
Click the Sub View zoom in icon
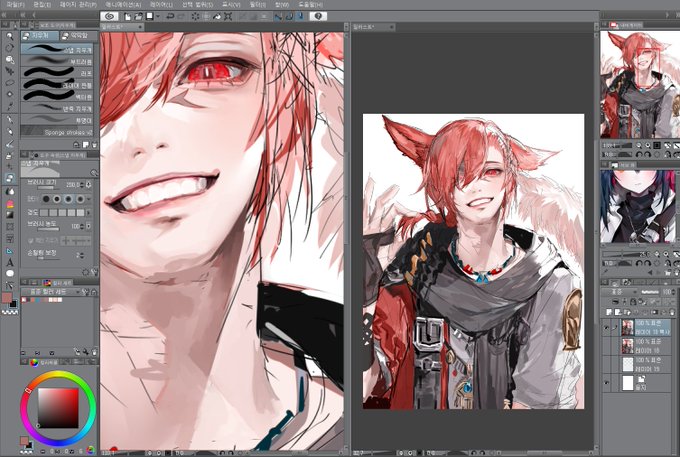pos(666,254)
